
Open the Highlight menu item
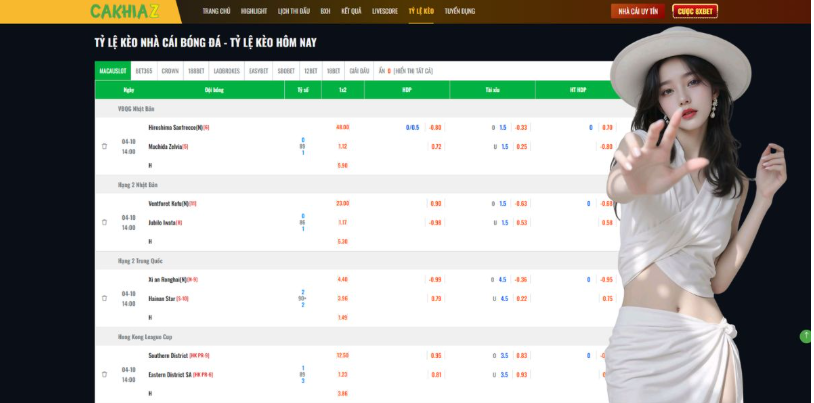(254, 11)
